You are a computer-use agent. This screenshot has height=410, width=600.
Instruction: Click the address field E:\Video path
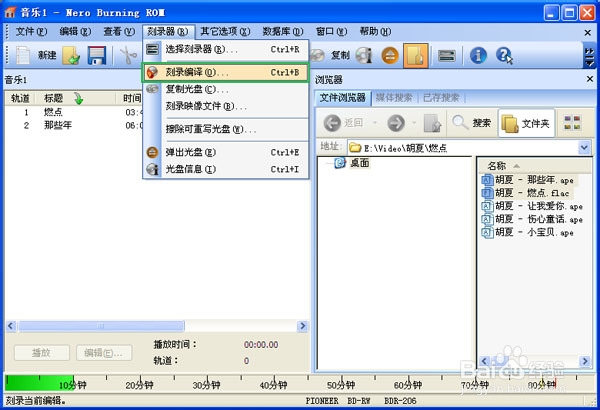tap(463, 147)
